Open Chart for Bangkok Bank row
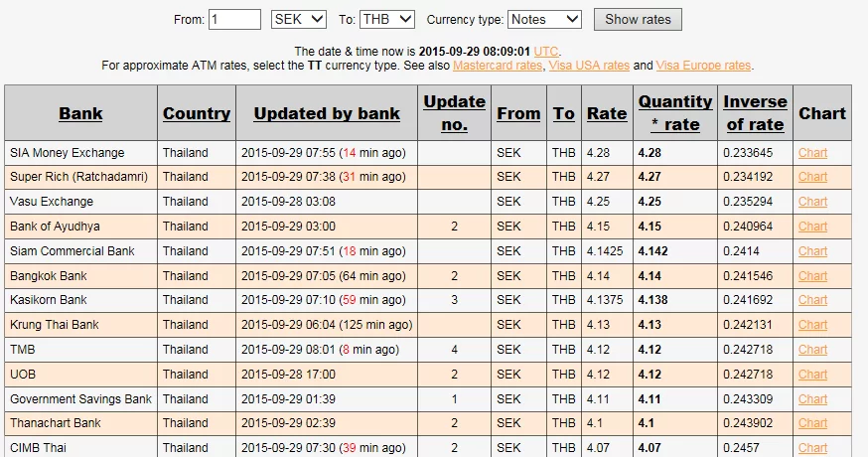 tap(812, 276)
